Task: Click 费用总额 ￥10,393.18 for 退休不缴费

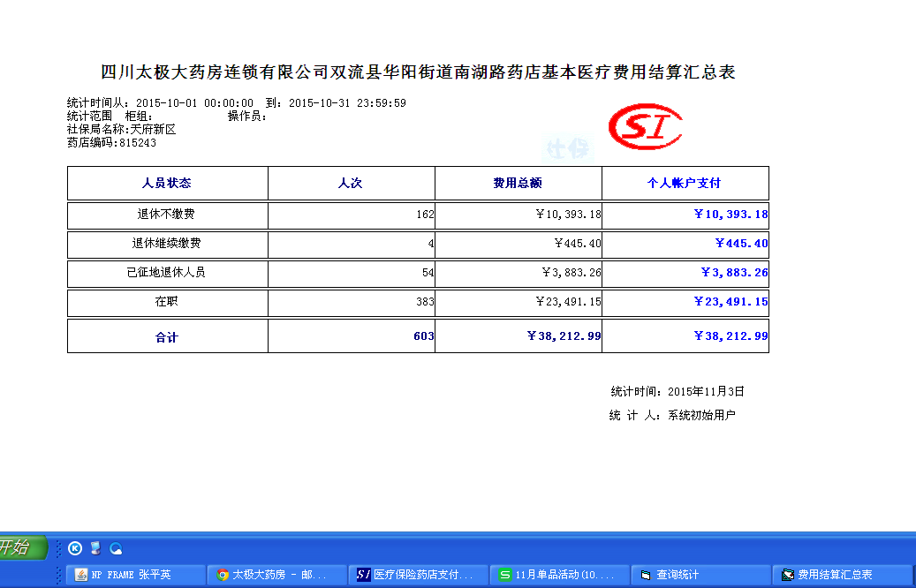Action: (568, 215)
